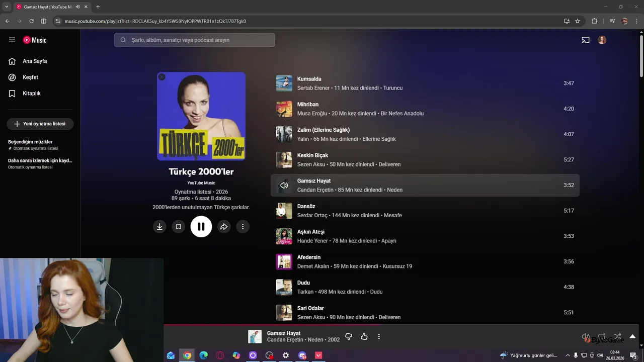
Task: Click the address bar URL
Action: (155, 21)
